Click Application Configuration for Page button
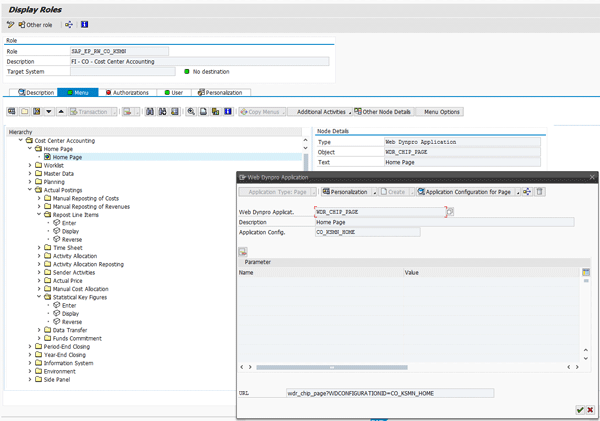This screenshot has width=600, height=421. (x=468, y=191)
